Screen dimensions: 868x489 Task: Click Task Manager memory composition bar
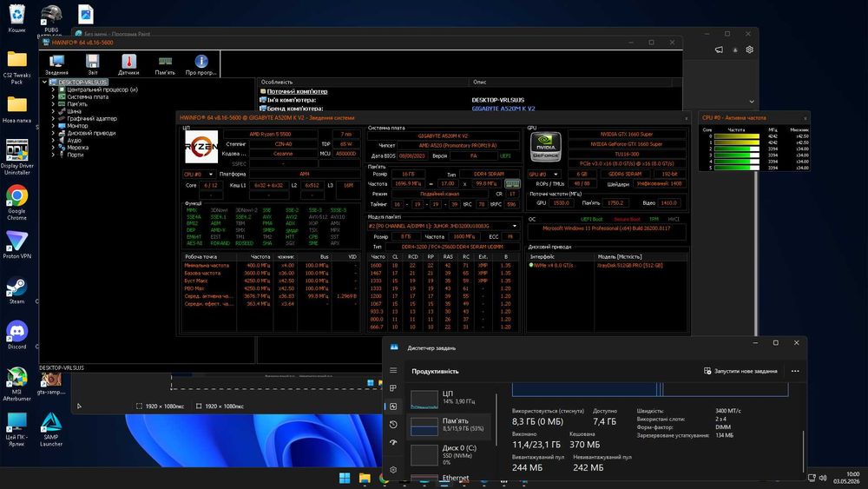click(x=650, y=389)
